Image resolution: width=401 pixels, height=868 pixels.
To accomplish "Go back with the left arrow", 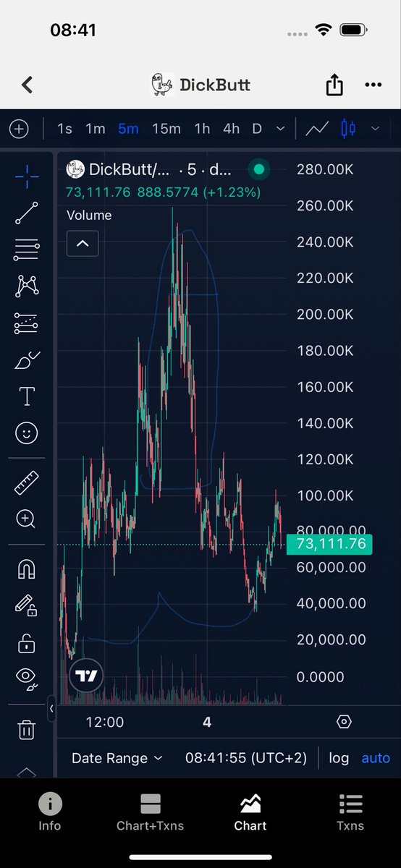I will pos(28,85).
